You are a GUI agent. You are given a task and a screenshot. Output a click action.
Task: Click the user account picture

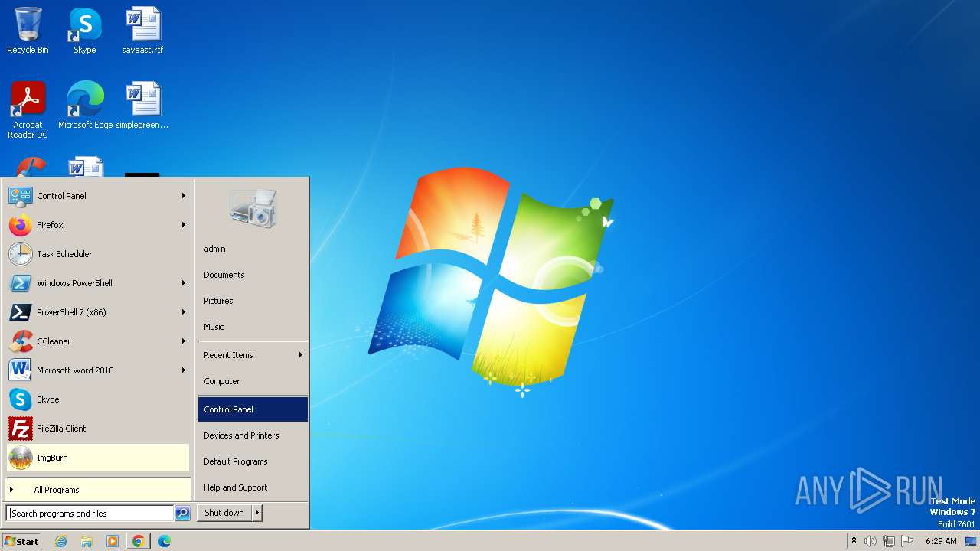(253, 208)
